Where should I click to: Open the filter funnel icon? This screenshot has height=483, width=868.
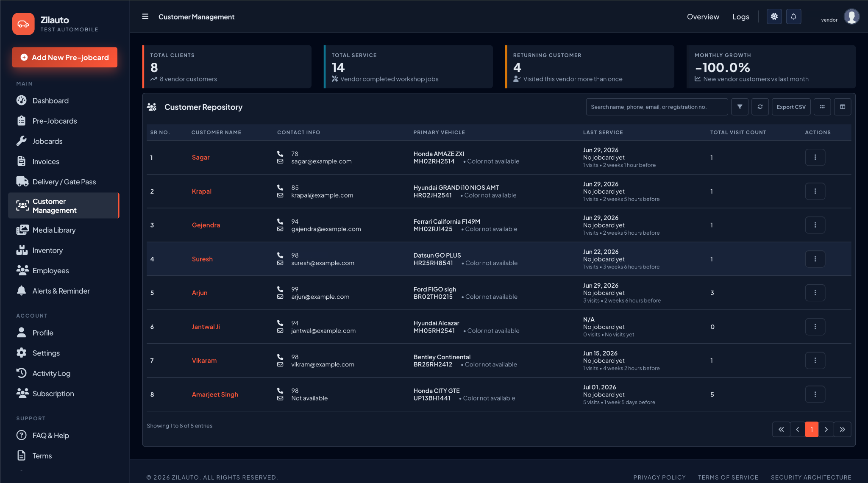tap(740, 107)
